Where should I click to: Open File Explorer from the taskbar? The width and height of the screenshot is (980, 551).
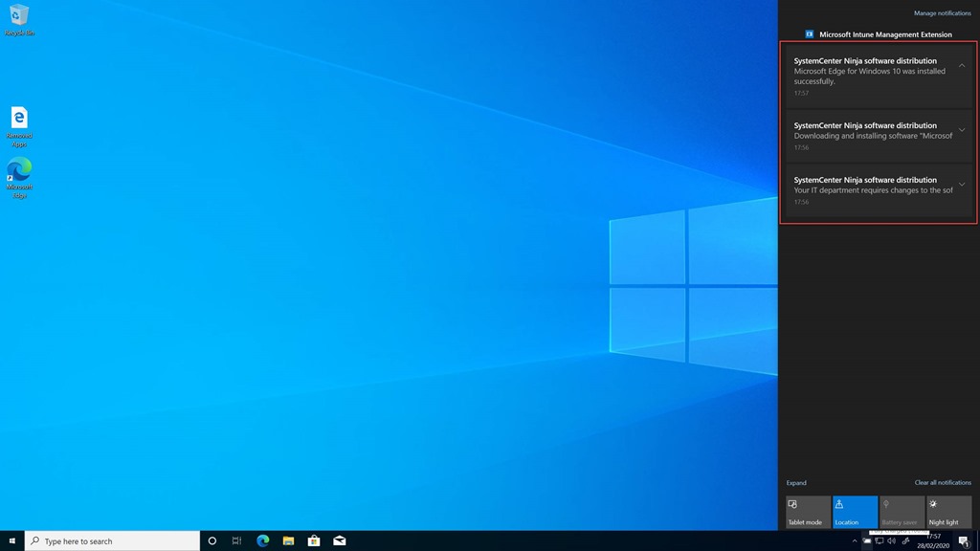288,540
